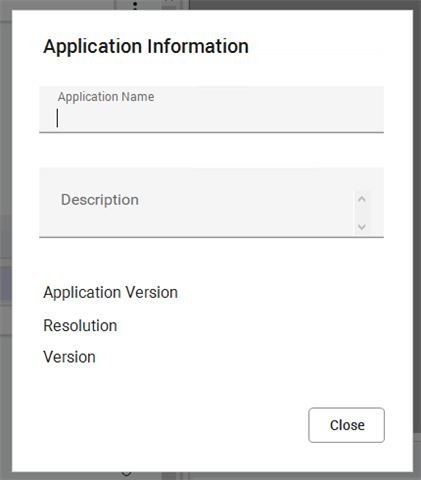Click the Application Name floating label
This screenshot has width=421, height=480.
(106, 97)
